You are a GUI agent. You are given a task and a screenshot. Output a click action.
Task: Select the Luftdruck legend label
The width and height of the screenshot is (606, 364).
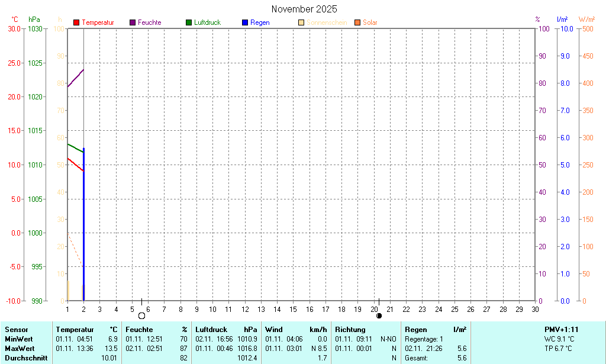pyautogui.click(x=207, y=22)
